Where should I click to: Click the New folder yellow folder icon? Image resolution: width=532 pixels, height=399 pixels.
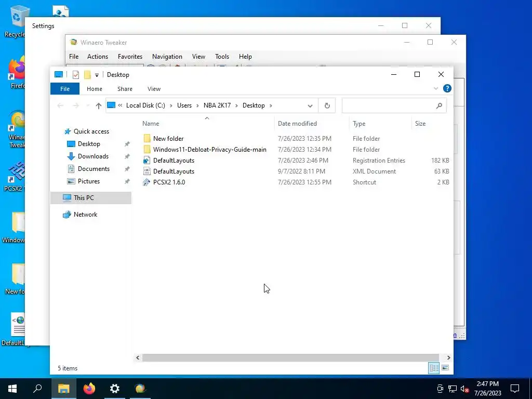(x=147, y=138)
